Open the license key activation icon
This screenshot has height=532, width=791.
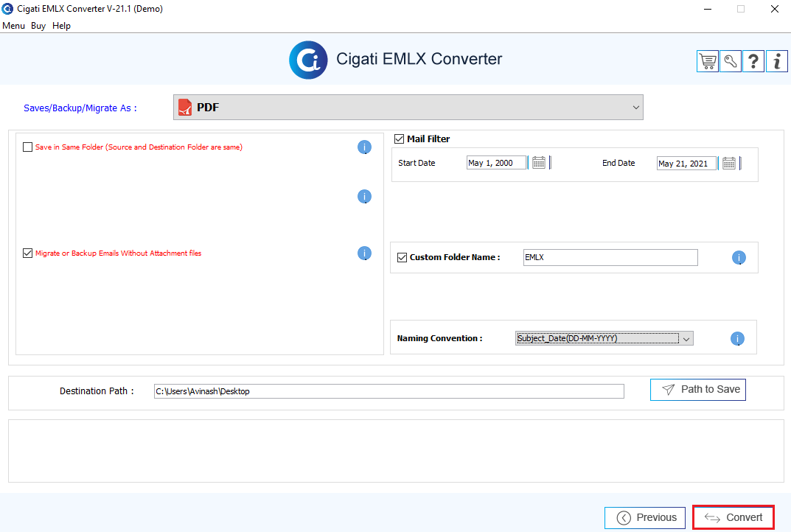pos(731,61)
